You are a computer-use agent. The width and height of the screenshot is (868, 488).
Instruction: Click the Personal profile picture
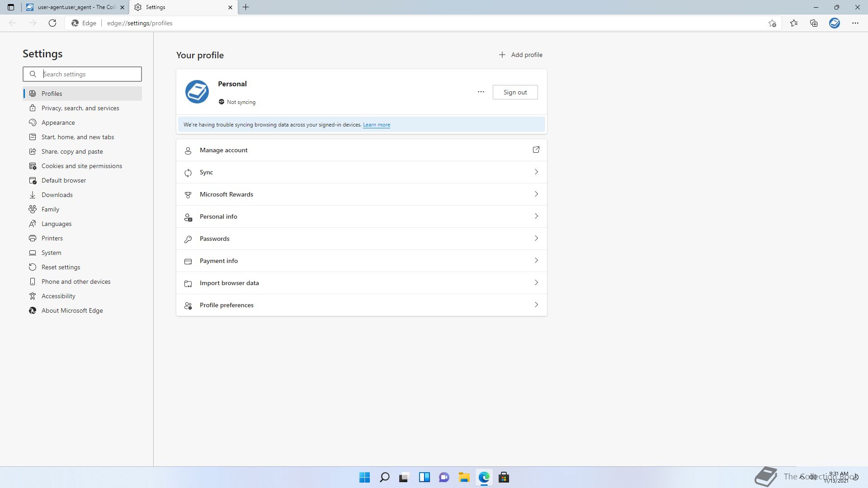[x=197, y=92]
